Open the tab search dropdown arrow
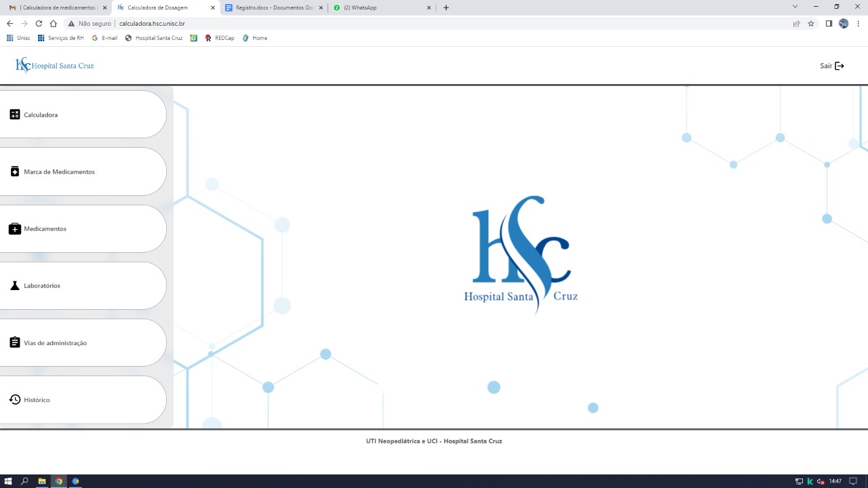868x488 pixels. [795, 7]
